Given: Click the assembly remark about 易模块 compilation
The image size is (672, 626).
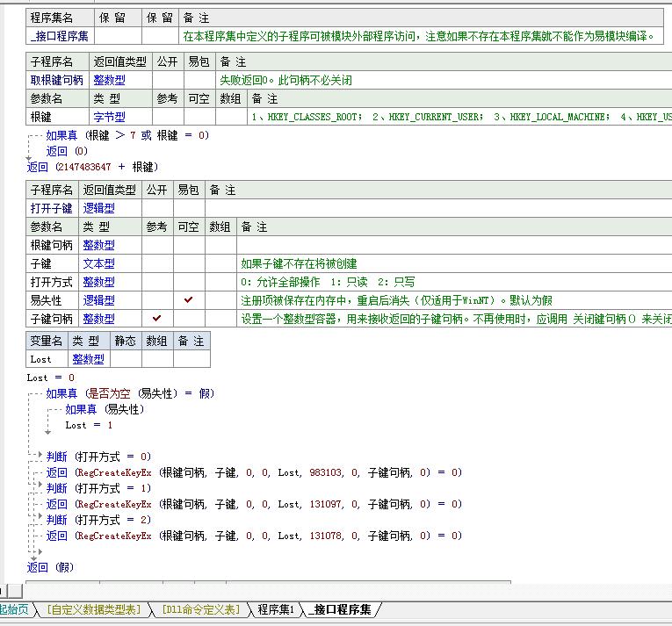Looking at the screenshot, I should point(419,36).
